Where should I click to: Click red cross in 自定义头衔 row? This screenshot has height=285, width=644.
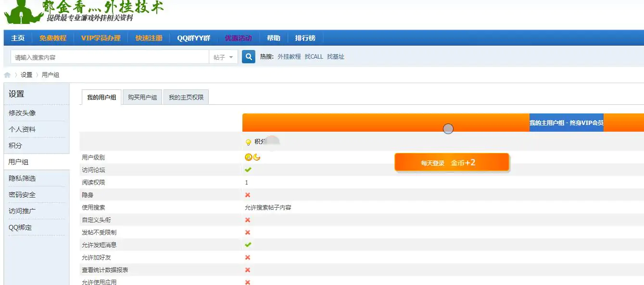[x=248, y=220]
